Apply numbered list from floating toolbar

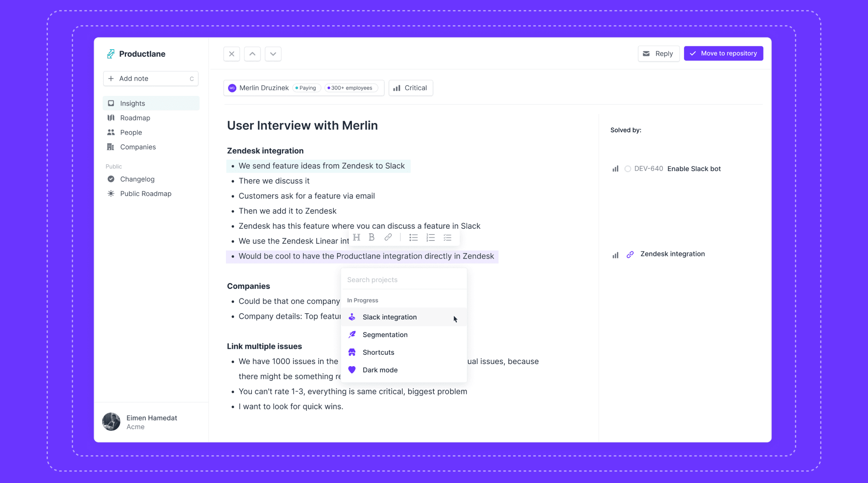point(430,238)
